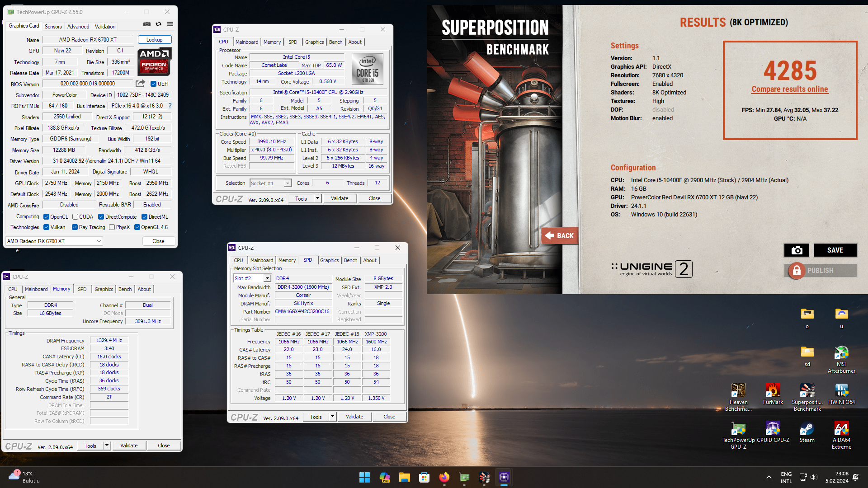868x488 pixels.
Task: Switch to Sensors tab in GPU-Z
Action: click(53, 27)
